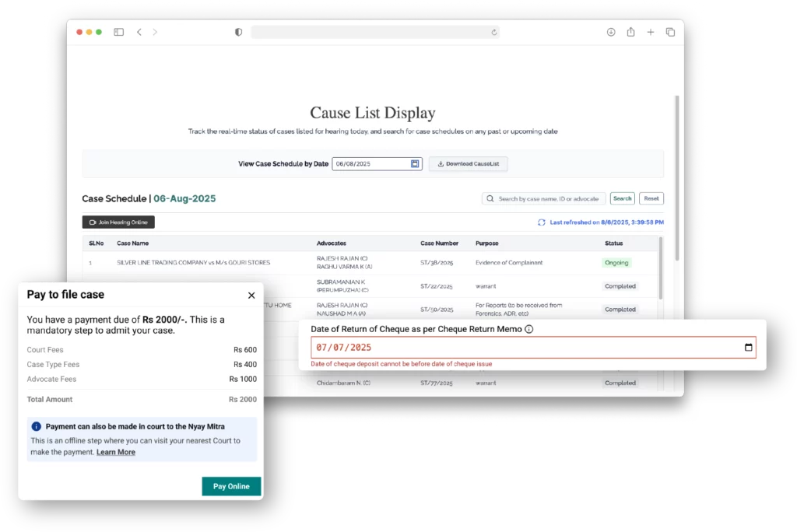Click Download CauseList button
The width and height of the screenshot is (797, 532).
468,163
